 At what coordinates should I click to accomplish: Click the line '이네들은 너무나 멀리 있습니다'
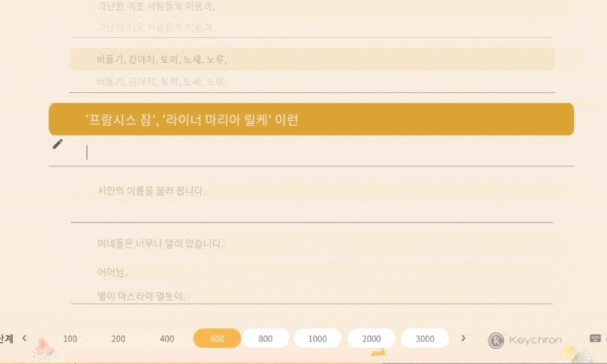(x=160, y=243)
